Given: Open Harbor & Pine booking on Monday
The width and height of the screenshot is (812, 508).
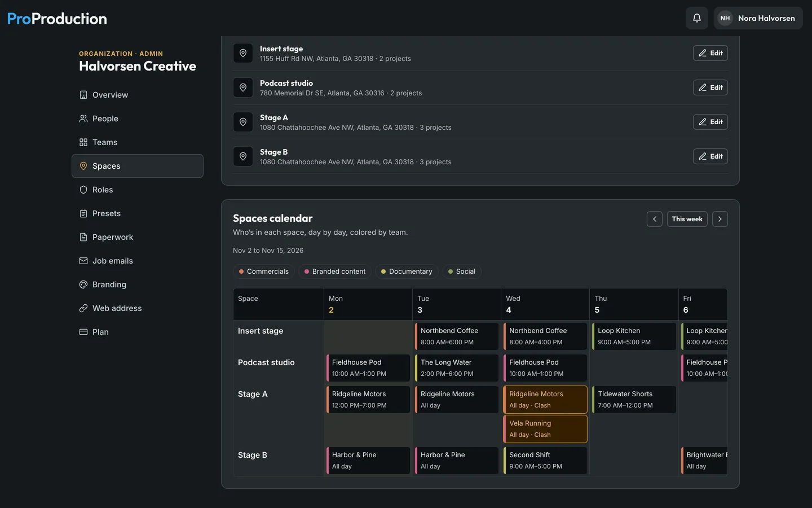Looking at the screenshot, I should [368, 461].
